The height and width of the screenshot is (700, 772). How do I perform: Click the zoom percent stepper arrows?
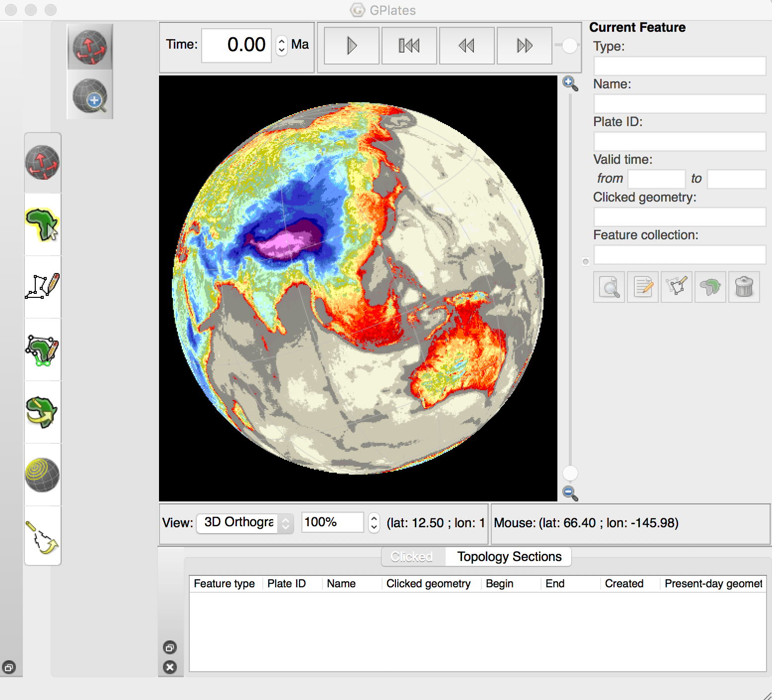tap(374, 523)
